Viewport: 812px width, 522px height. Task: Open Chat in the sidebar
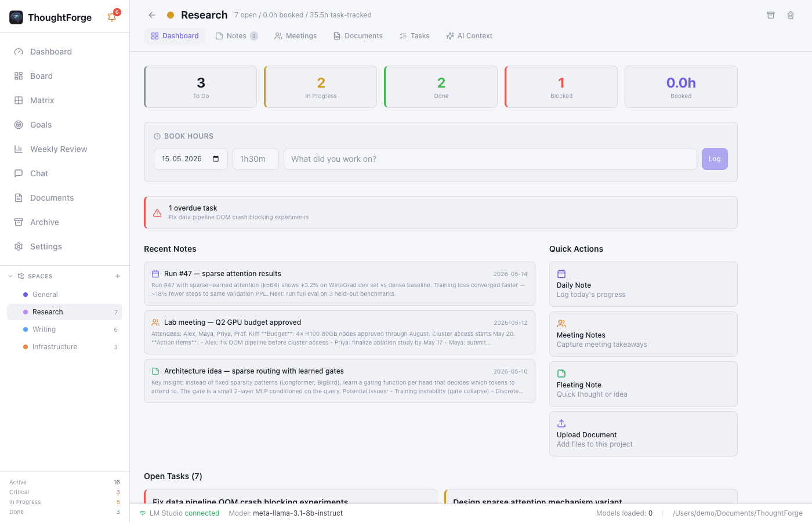click(x=65, y=173)
